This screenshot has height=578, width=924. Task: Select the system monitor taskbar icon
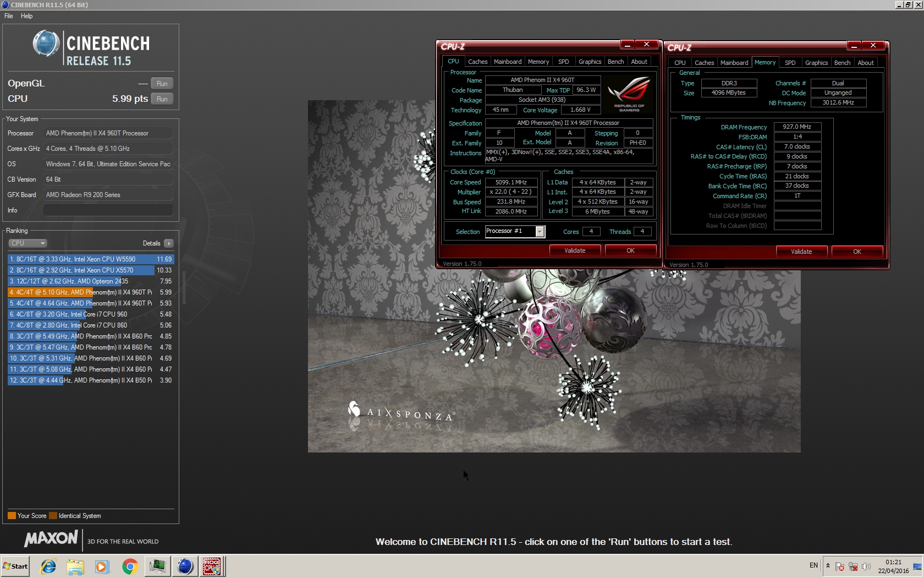(x=157, y=566)
